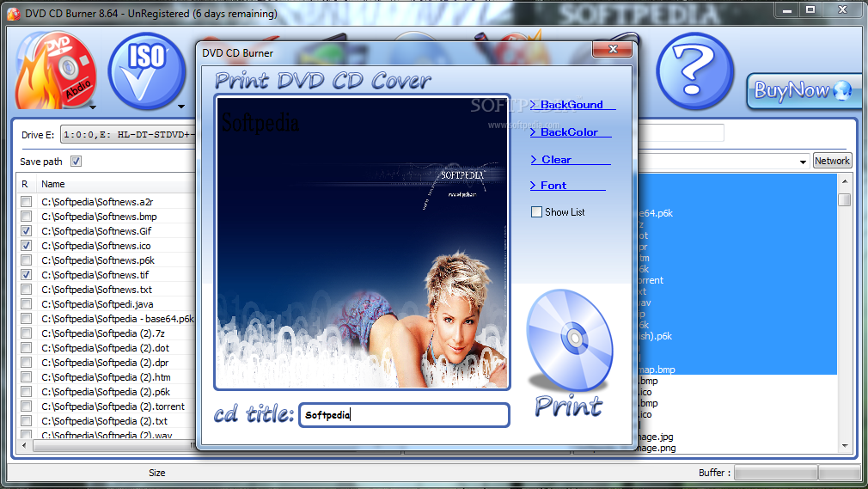Toggle the Save path checkbox
This screenshot has height=489, width=868.
pos(76,162)
